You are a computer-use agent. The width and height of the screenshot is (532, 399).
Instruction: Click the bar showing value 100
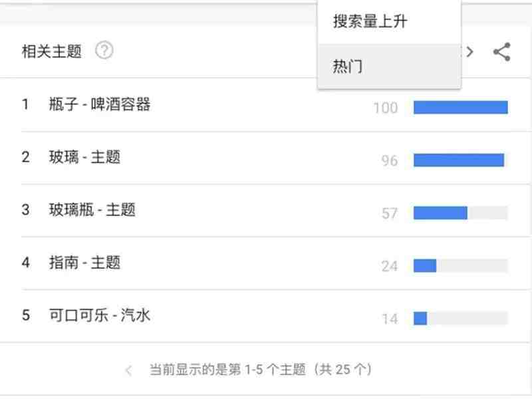(461, 108)
